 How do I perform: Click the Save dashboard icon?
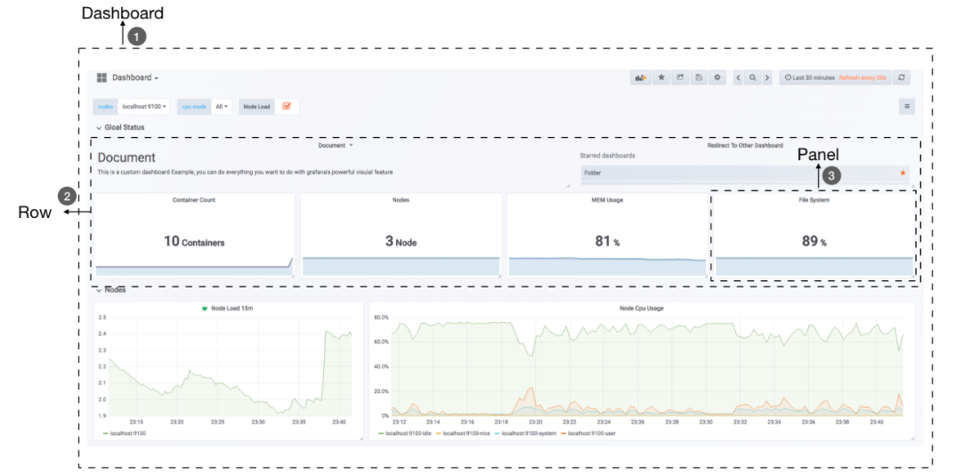tap(699, 78)
